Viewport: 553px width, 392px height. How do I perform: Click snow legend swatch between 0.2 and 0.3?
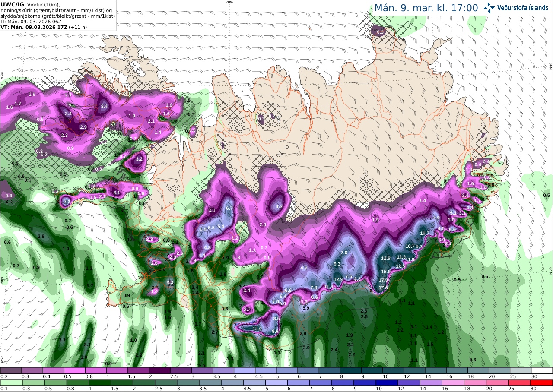(11, 370)
